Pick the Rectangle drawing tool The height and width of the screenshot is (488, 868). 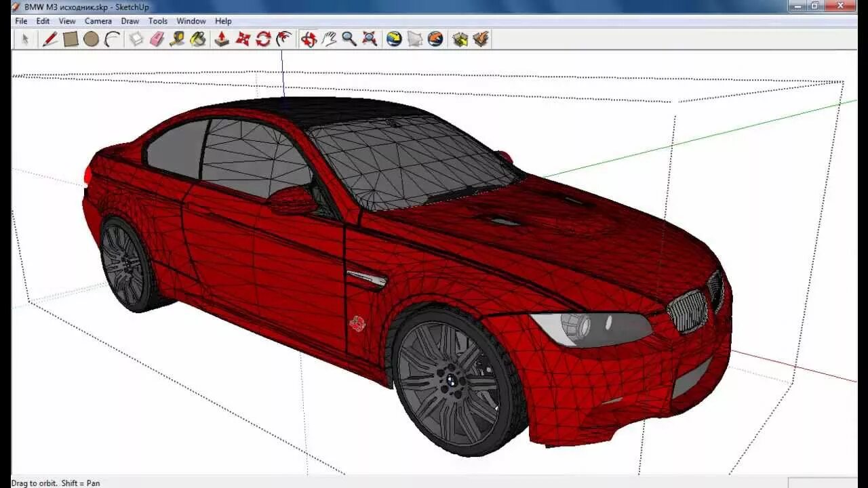71,39
